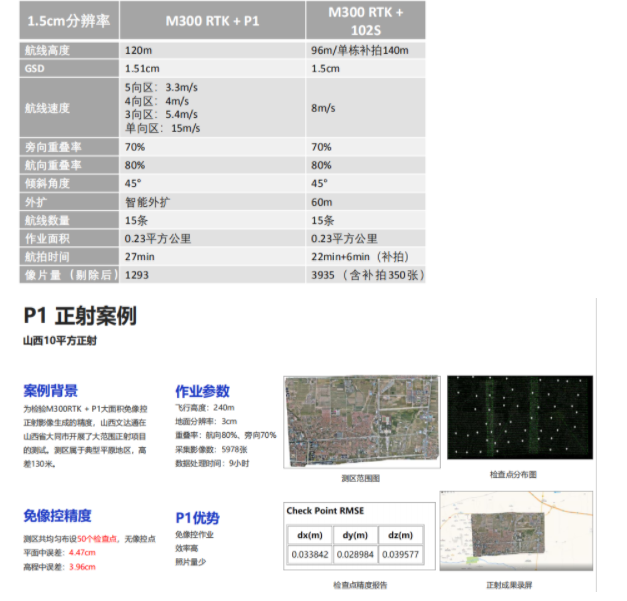This screenshot has width=627, height=601.
Task: Select the title 'P1 正射案例'
Action: 80,316
